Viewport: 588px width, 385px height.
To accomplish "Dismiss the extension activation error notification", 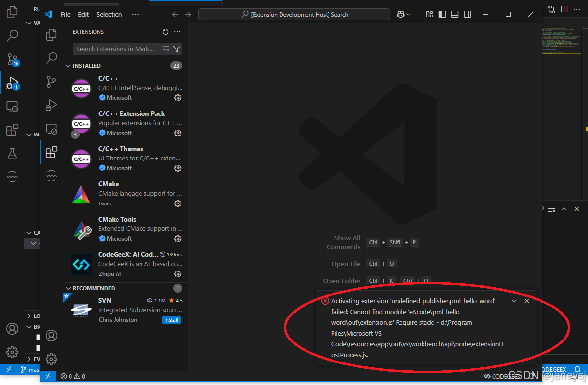I will 527,301.
